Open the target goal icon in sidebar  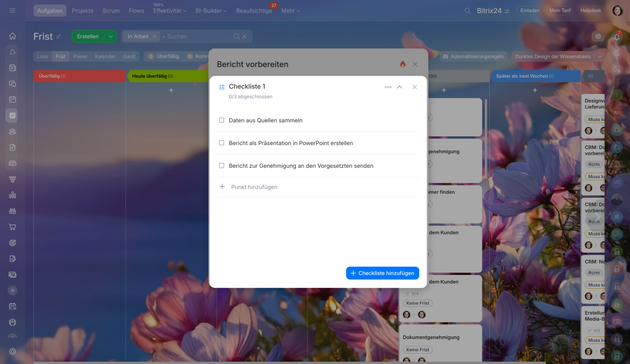pyautogui.click(x=12, y=243)
